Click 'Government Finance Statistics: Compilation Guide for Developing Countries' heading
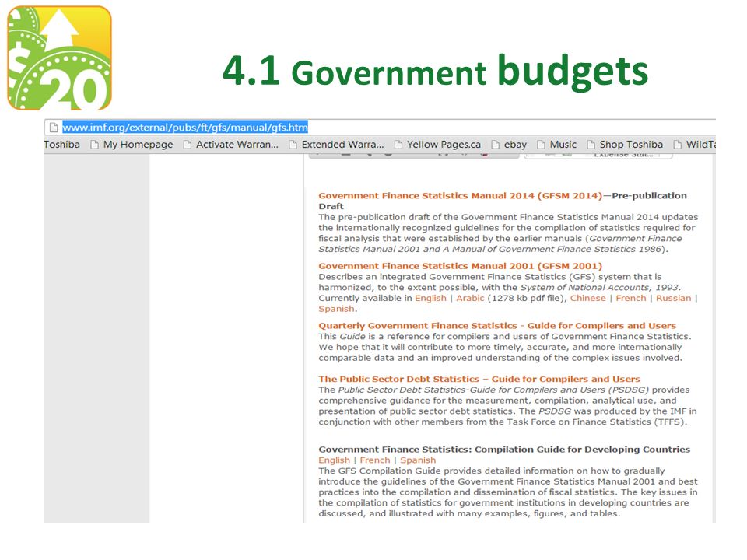747x560 pixels. (504, 450)
